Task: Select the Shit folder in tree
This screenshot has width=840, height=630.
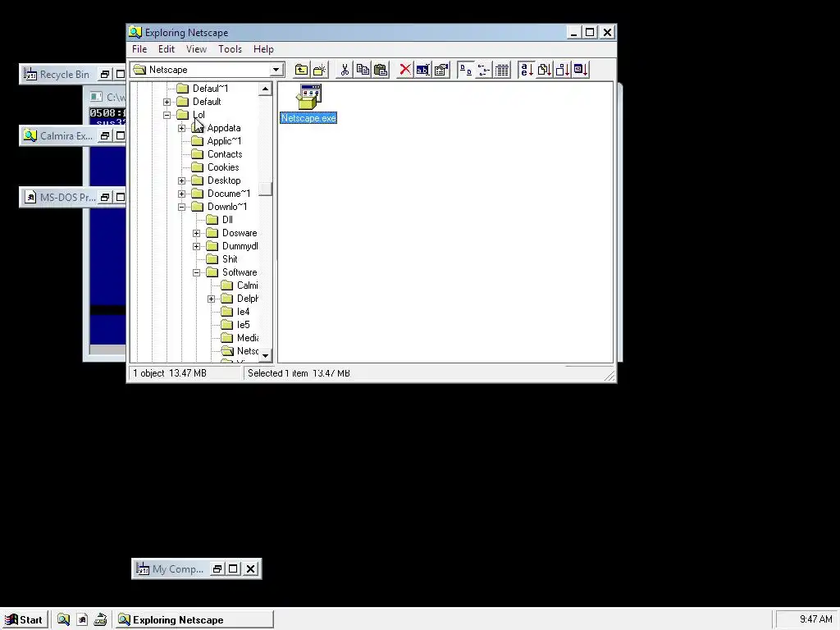Action: tap(230, 259)
